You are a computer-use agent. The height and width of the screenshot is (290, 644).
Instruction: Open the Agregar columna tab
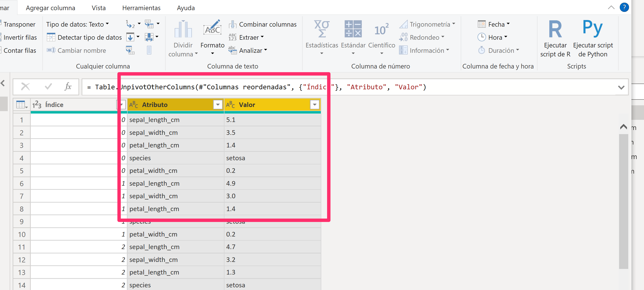50,8
